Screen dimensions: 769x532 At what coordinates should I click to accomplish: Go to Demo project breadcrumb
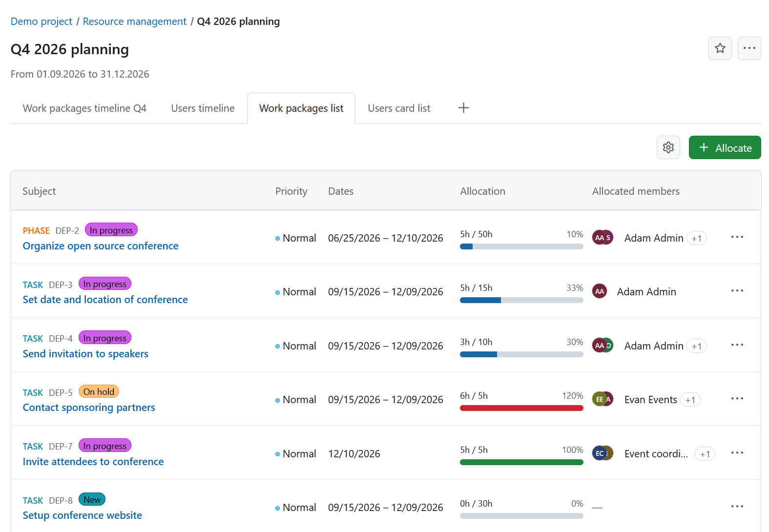42,21
